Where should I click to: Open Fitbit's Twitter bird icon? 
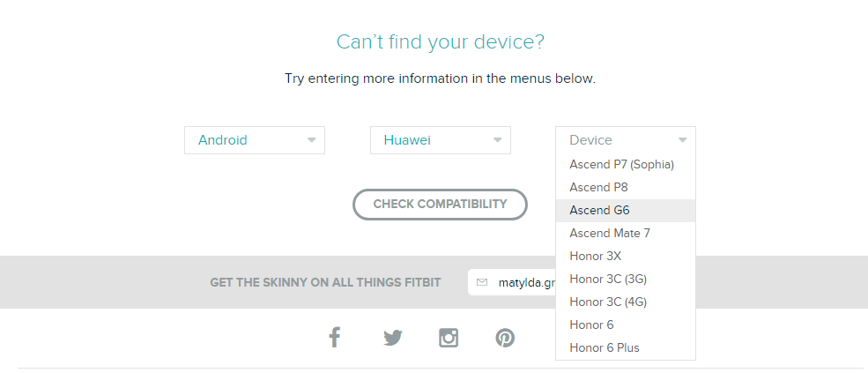[x=393, y=338]
